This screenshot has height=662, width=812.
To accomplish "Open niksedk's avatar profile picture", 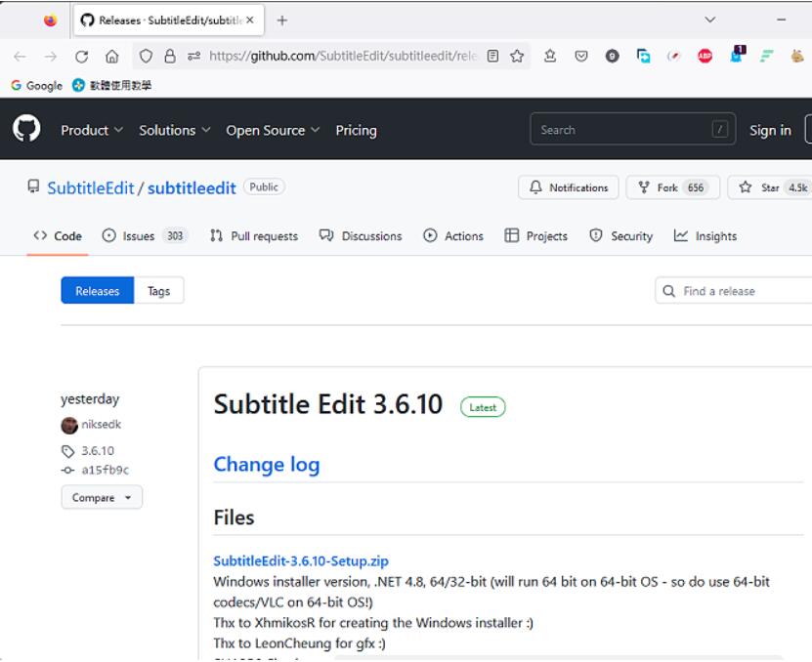I will [x=69, y=425].
